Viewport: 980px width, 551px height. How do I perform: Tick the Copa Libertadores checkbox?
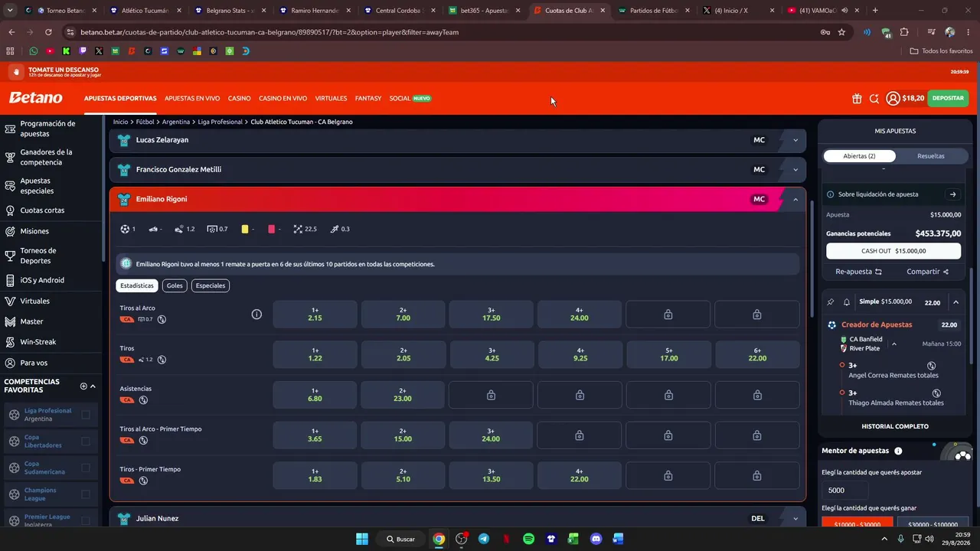(x=86, y=442)
